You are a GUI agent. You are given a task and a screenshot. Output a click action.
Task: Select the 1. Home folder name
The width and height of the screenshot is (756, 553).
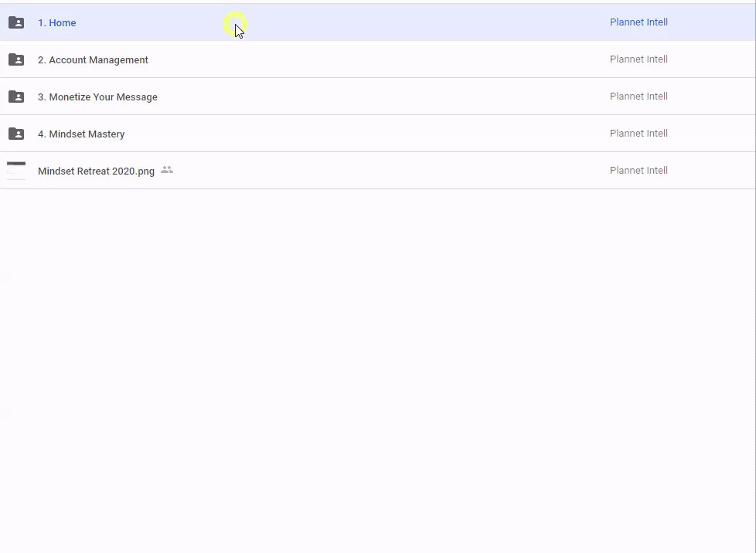tap(57, 23)
